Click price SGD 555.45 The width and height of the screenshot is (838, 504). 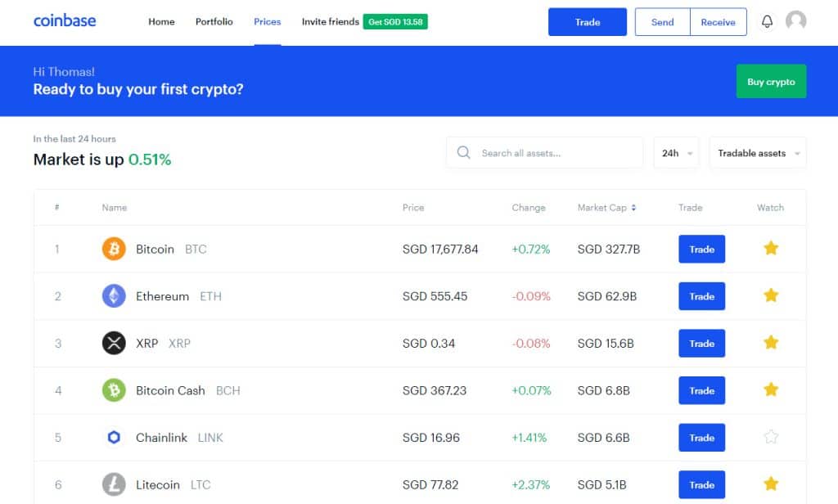pyautogui.click(x=435, y=296)
